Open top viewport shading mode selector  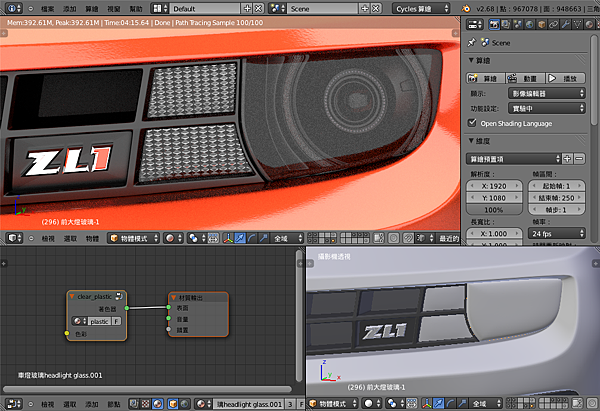pyautogui.click(x=173, y=238)
